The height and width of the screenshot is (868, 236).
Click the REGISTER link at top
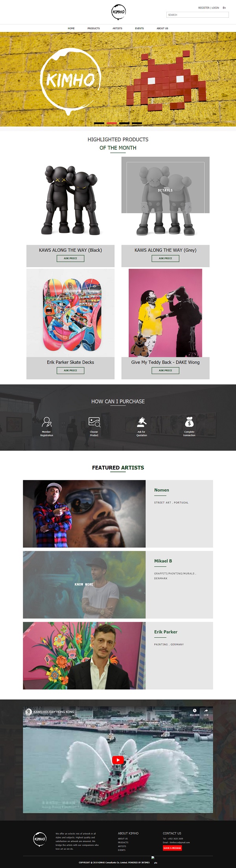[x=204, y=8]
